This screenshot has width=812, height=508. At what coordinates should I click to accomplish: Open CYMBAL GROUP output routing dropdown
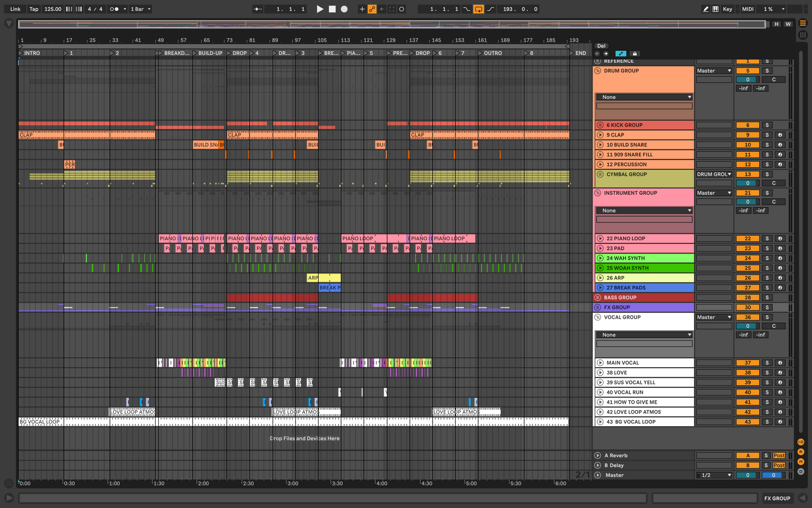point(714,174)
